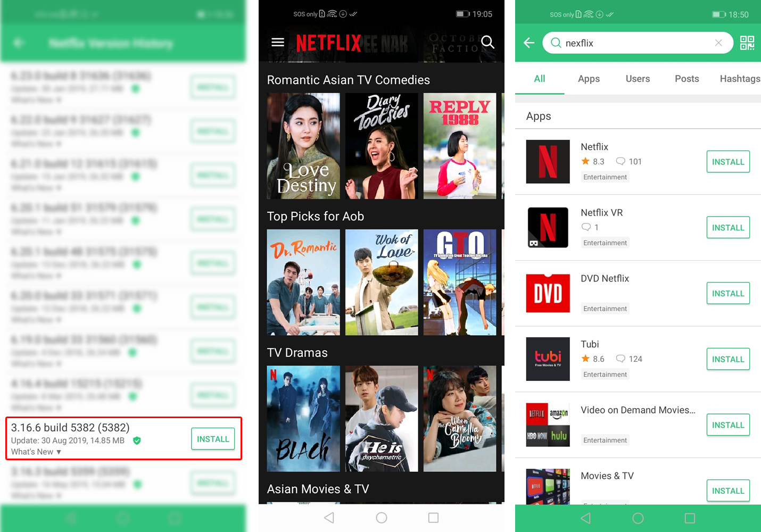Screen dimensions: 761x532
Task: Open the Tubi app icon
Action: [x=548, y=359]
